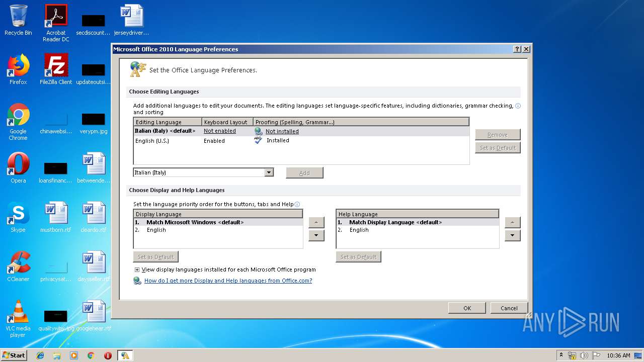Image resolution: width=644 pixels, height=362 pixels.
Task: Cancel the language preferences dialog
Action: click(x=509, y=308)
